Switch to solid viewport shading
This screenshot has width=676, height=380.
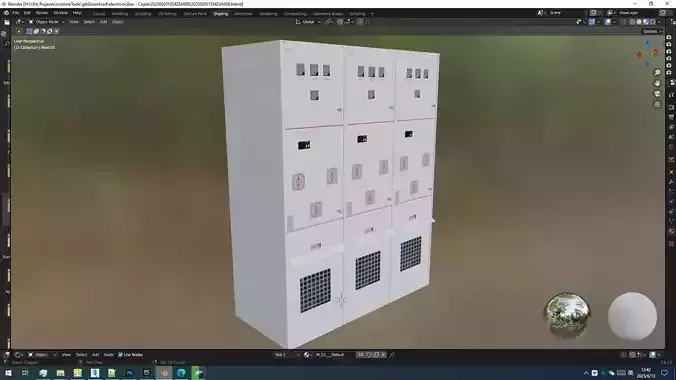pyautogui.click(x=639, y=22)
